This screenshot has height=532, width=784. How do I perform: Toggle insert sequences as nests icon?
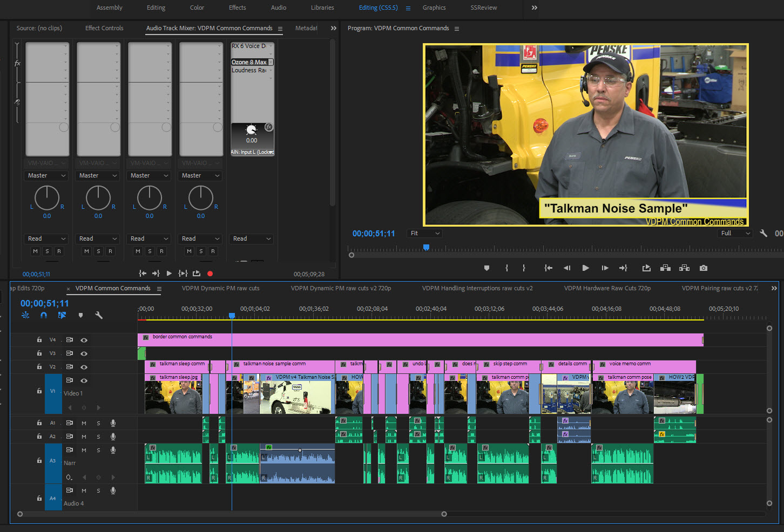[x=25, y=315]
